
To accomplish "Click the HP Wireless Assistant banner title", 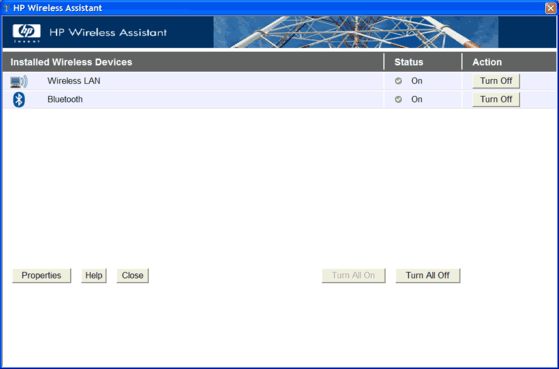I will (108, 32).
